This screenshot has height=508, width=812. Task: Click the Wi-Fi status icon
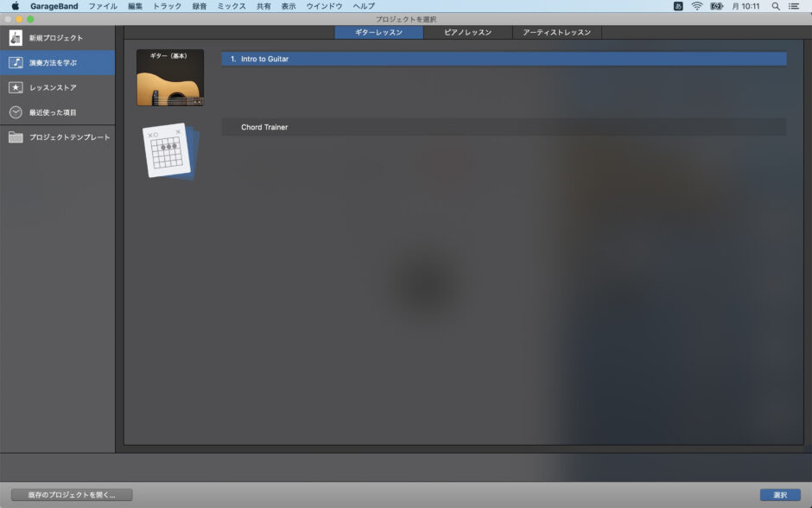tap(697, 6)
